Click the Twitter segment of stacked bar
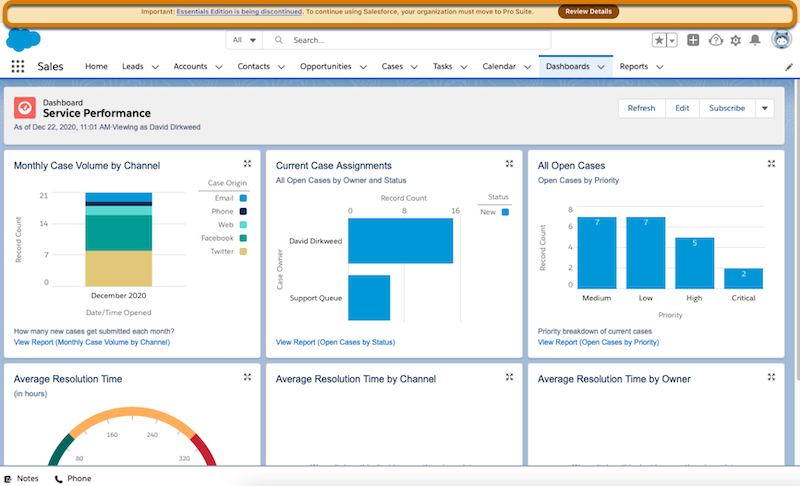 (x=118, y=268)
